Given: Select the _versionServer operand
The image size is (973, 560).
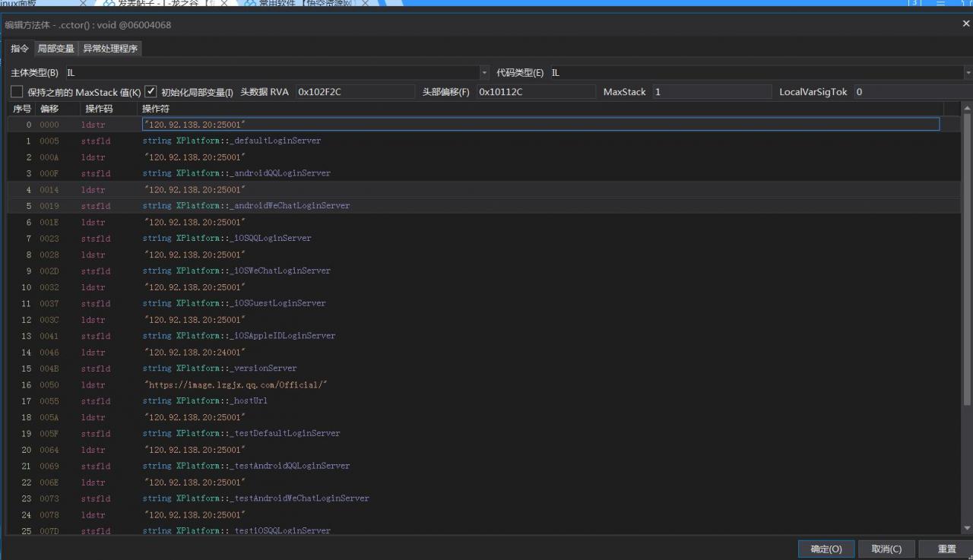Looking at the screenshot, I should tap(220, 369).
